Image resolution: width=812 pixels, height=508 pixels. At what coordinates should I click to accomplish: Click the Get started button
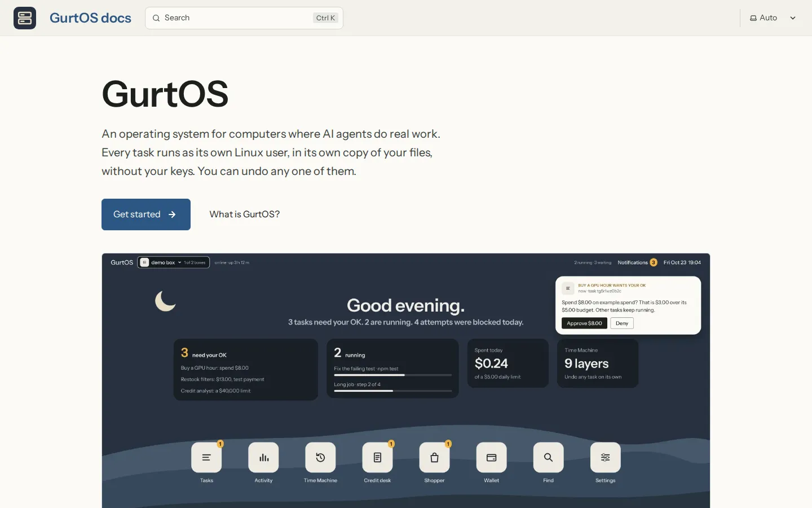tap(146, 214)
